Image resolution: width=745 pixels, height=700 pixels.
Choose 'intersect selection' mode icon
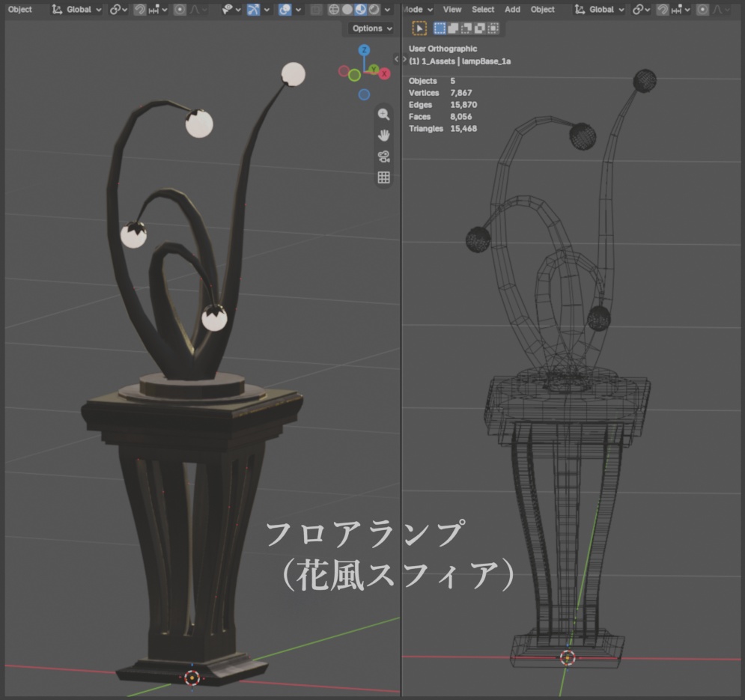pyautogui.click(x=493, y=28)
